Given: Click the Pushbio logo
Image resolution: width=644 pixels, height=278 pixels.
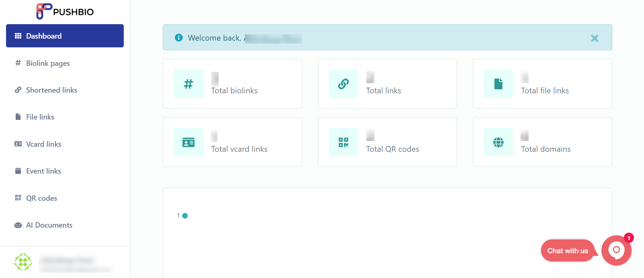Looking at the screenshot, I should 65,11.
